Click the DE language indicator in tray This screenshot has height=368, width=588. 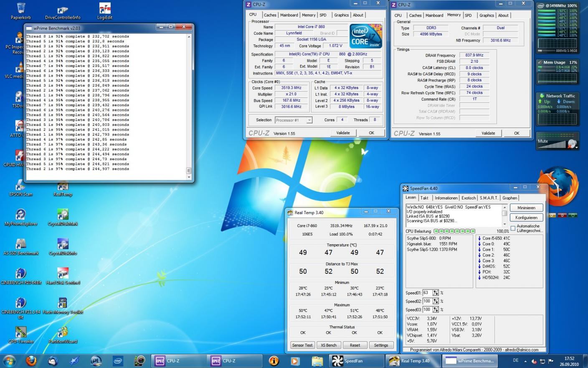pos(516,360)
